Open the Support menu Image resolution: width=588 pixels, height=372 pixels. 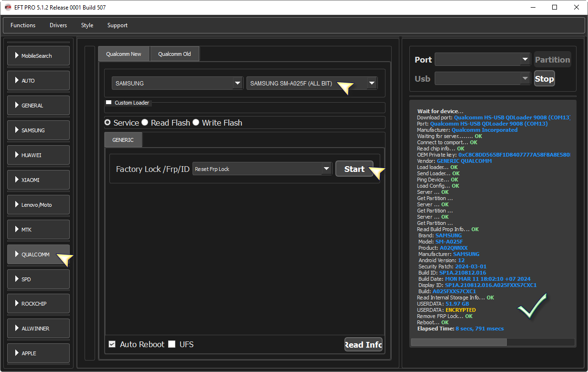[x=118, y=25]
